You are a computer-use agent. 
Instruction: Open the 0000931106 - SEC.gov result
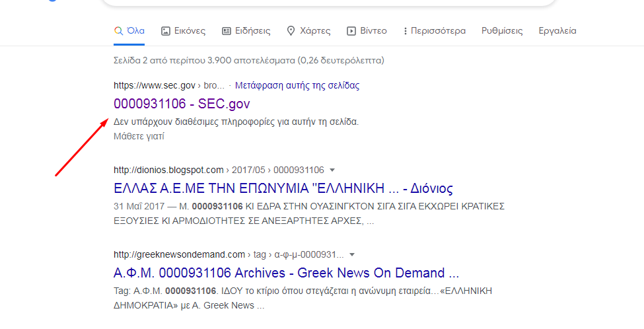[x=182, y=104]
